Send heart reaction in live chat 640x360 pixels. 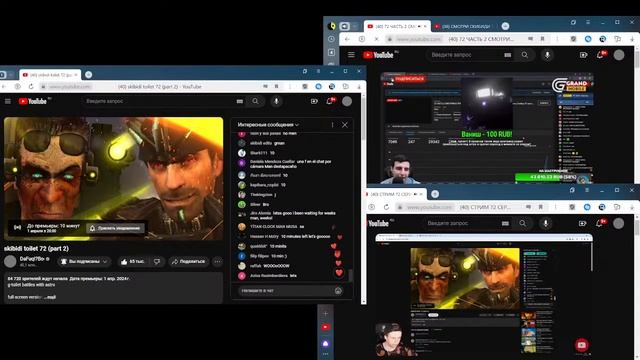coord(339,273)
